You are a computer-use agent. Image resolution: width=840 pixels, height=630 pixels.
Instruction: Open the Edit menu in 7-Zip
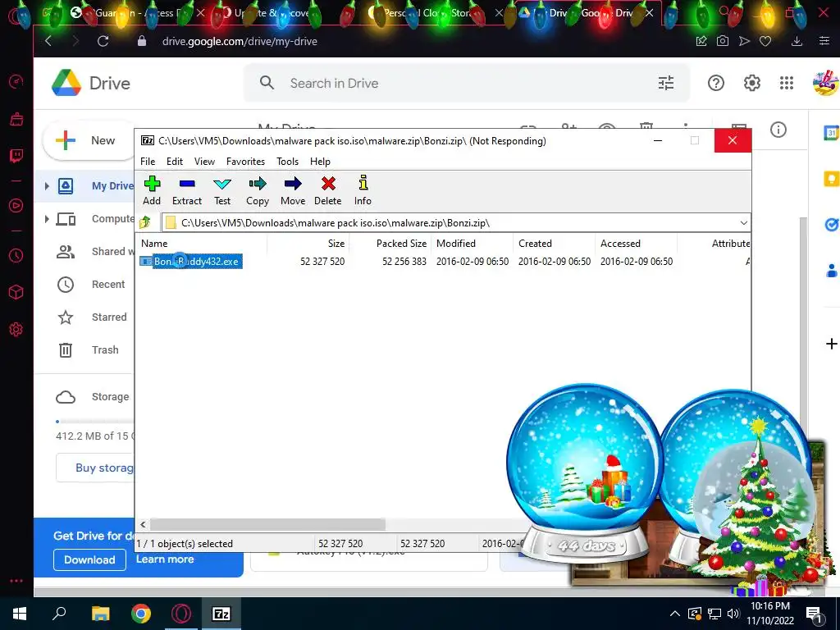coord(175,162)
